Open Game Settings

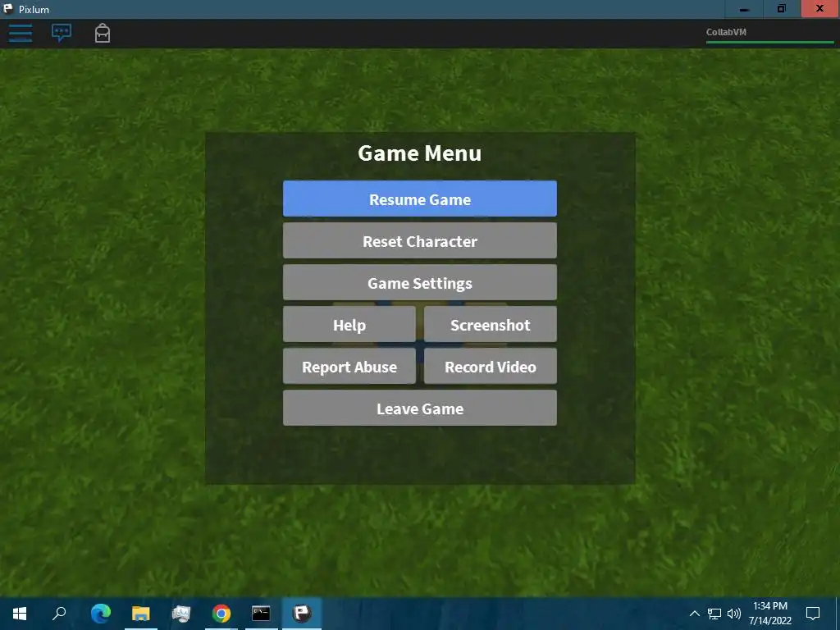point(419,282)
